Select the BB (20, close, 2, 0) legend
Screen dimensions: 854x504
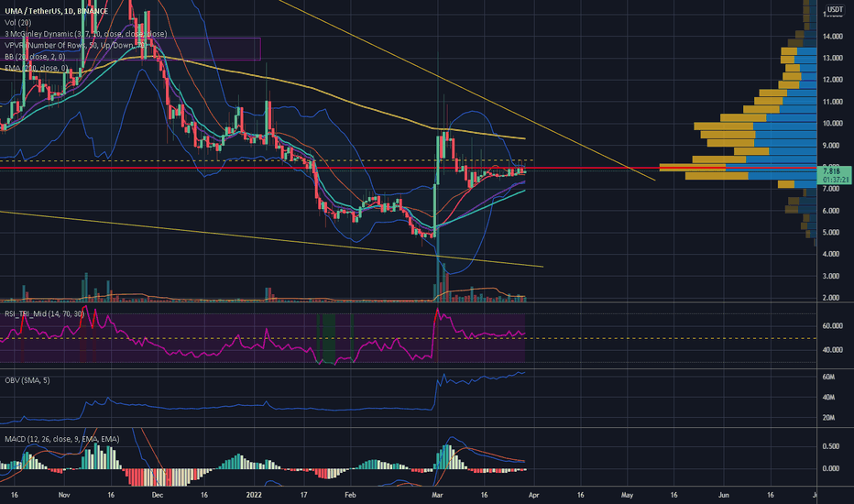(35, 57)
